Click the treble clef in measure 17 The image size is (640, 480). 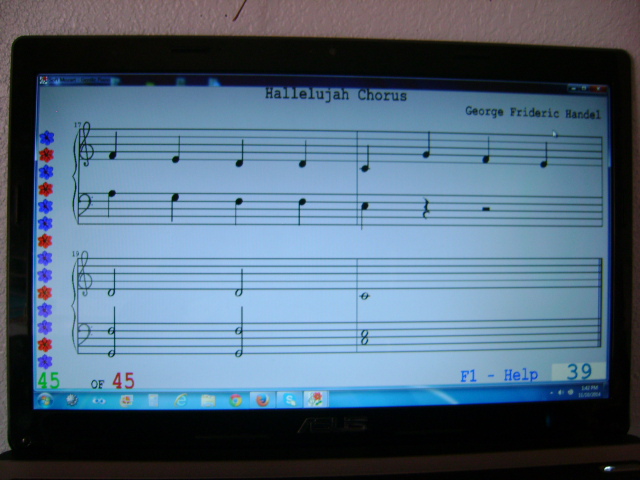[x=87, y=145]
